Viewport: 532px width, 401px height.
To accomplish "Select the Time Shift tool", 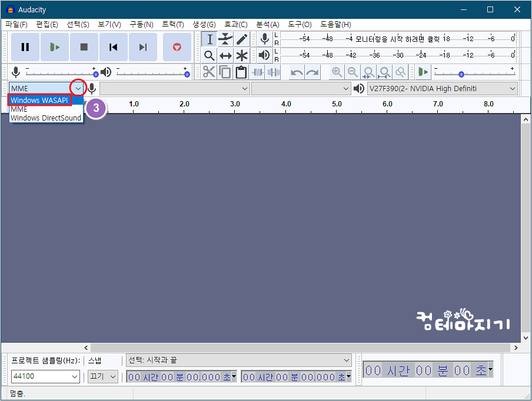I will tap(225, 55).
